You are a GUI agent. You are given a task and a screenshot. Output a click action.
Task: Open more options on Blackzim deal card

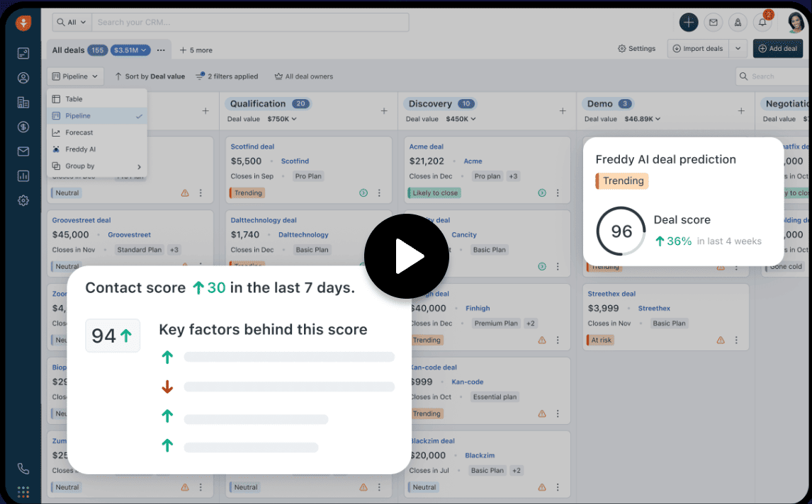tap(558, 487)
